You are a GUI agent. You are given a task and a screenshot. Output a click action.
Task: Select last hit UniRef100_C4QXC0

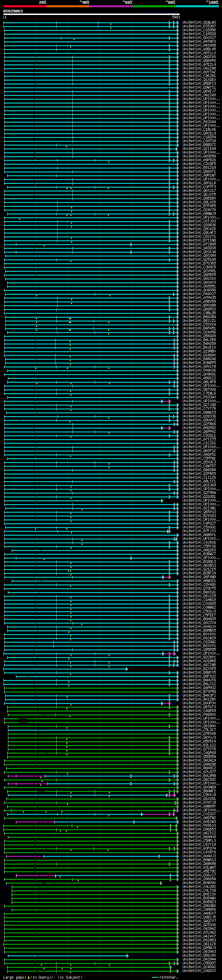pos(199,971)
